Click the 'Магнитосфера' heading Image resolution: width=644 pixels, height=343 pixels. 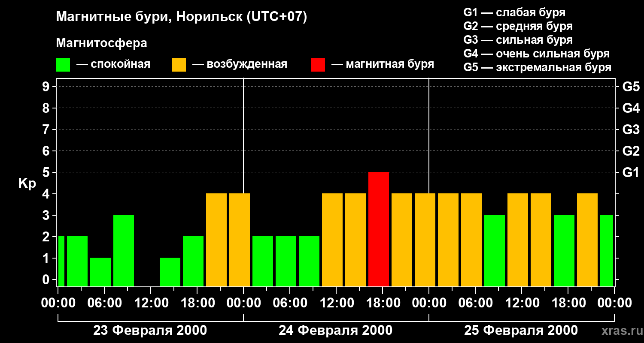pos(101,43)
